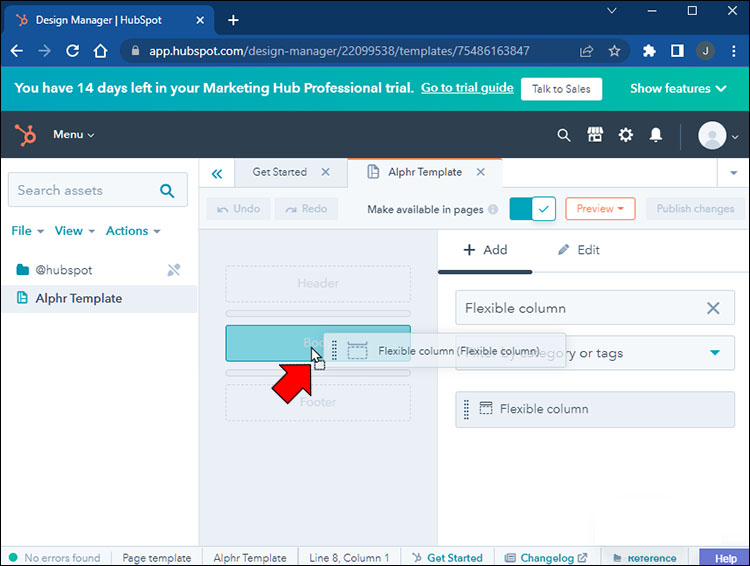Viewport: 750px width, 566px height.
Task: Open the Help button
Action: pos(725,558)
